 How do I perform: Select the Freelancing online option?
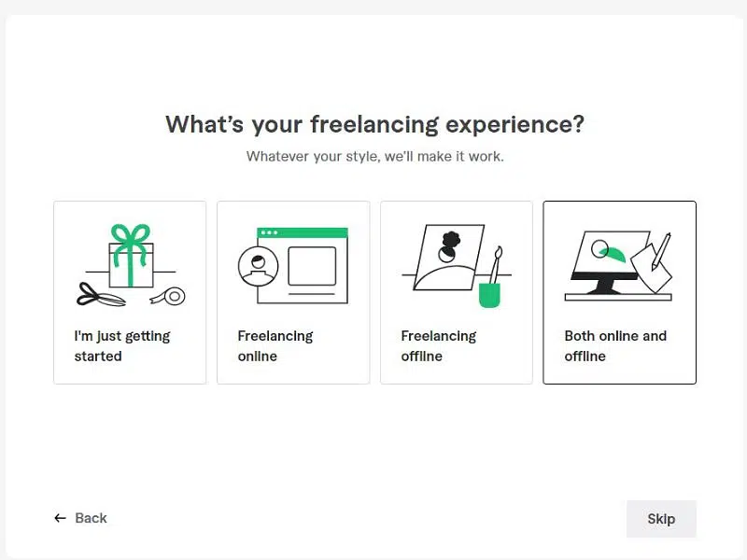[293, 292]
